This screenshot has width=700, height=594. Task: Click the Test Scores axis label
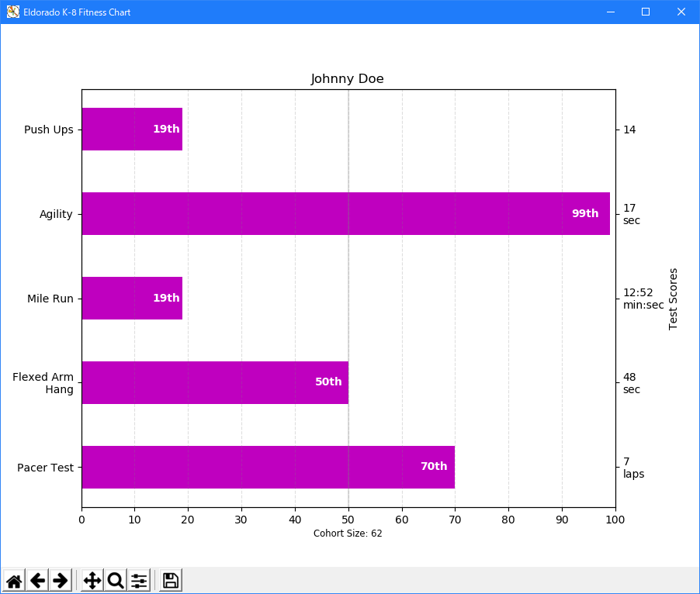pyautogui.click(x=673, y=298)
